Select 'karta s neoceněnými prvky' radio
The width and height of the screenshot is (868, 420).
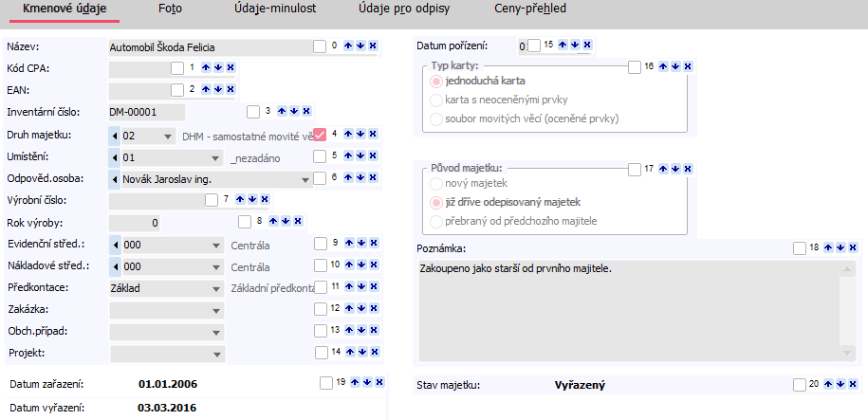coord(437,100)
